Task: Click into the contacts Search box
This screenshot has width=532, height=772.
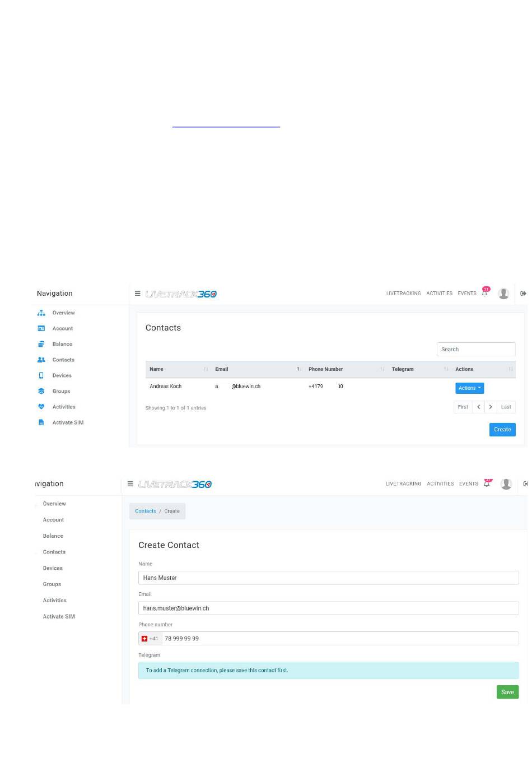Action: point(476,349)
